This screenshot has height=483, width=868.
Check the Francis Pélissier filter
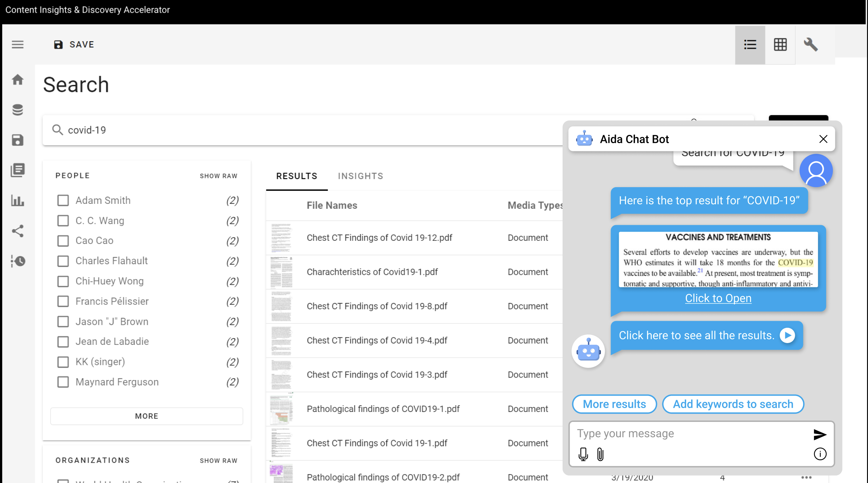tap(63, 301)
